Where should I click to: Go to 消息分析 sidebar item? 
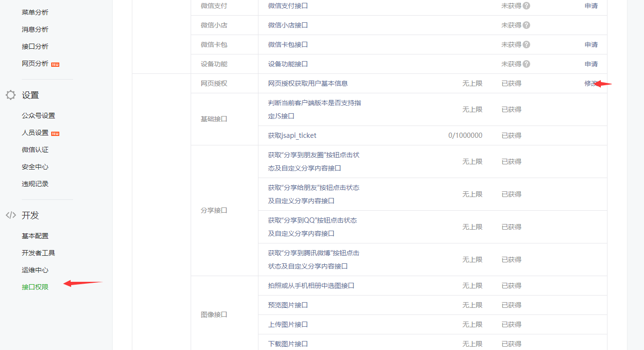[x=35, y=29]
